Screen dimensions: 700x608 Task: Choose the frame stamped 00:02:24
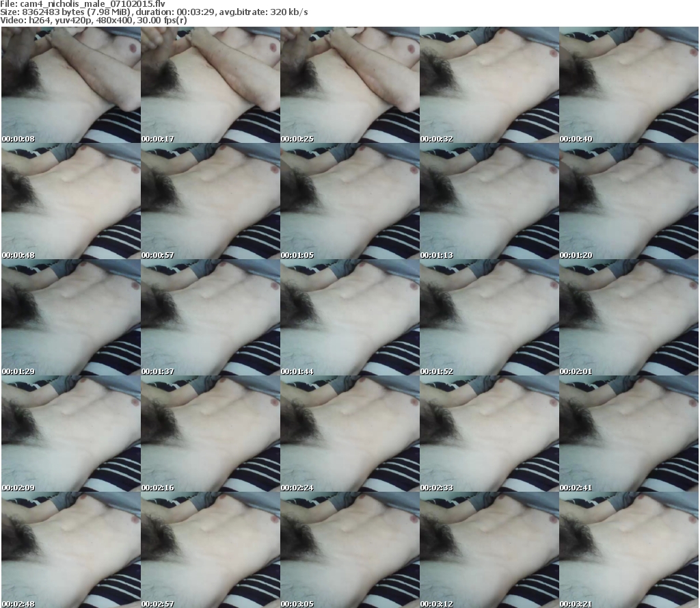point(350,434)
